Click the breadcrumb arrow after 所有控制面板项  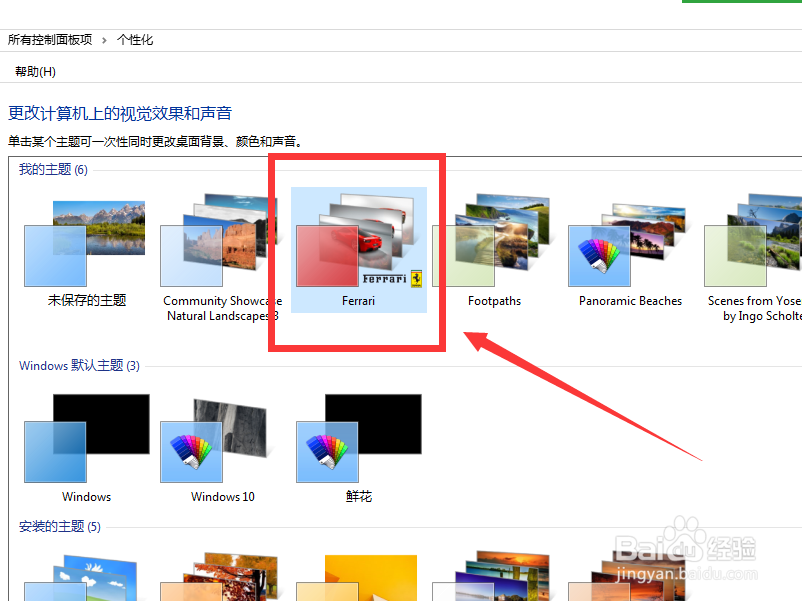[x=104, y=40]
